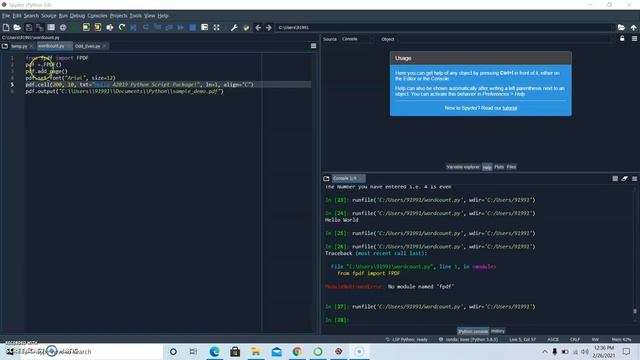Click the Line 5 Col position status
Image resolution: width=640 pixels, height=360 pixels.
pos(522,339)
